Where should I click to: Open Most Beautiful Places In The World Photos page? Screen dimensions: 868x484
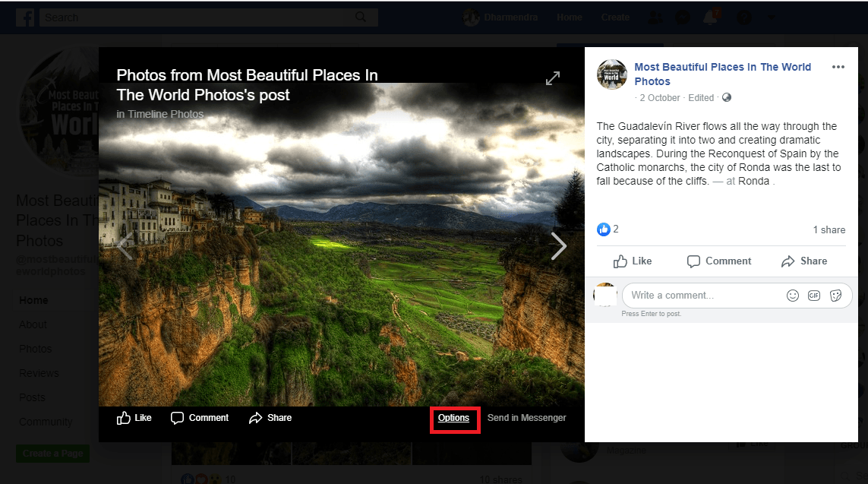click(x=722, y=74)
